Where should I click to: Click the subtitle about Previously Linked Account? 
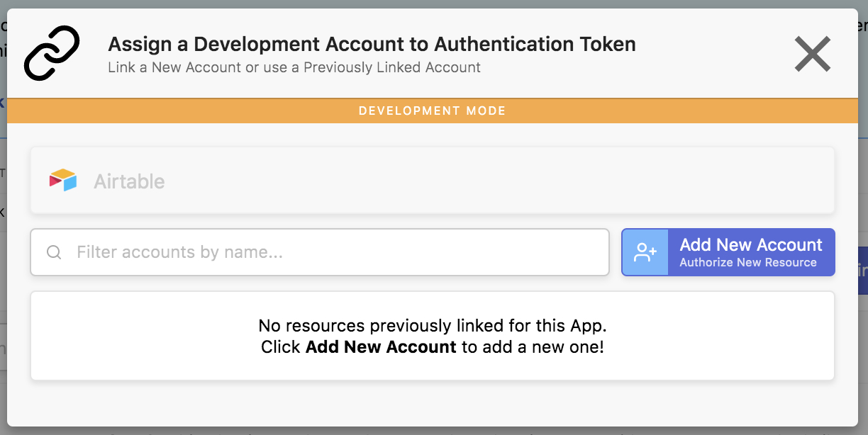294,68
